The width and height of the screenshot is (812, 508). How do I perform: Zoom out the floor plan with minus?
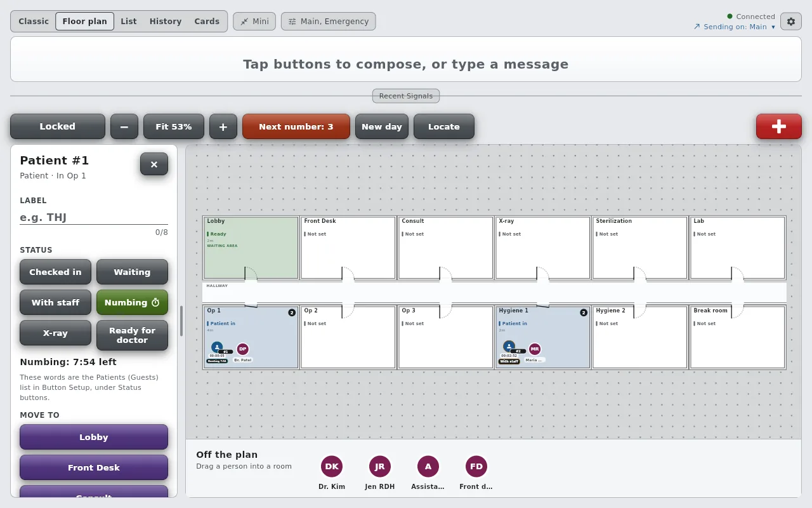coord(124,126)
